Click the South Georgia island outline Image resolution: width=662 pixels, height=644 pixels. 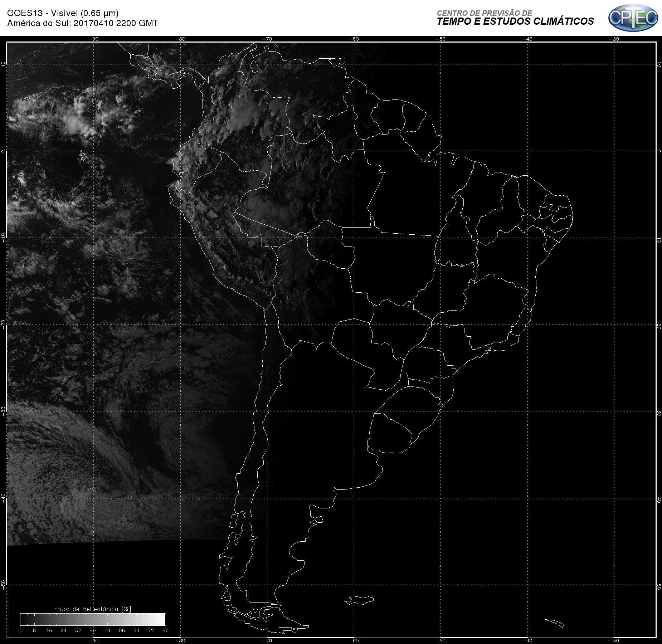tap(554, 623)
